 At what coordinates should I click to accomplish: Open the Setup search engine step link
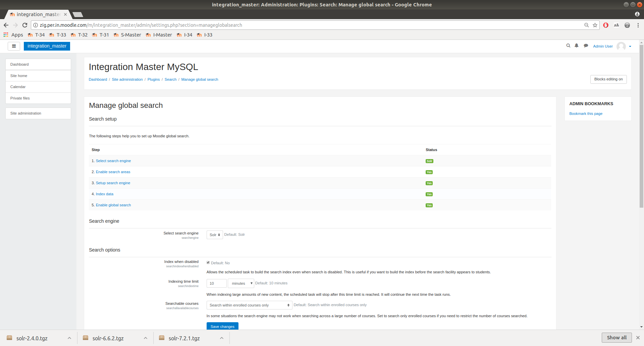113,183
